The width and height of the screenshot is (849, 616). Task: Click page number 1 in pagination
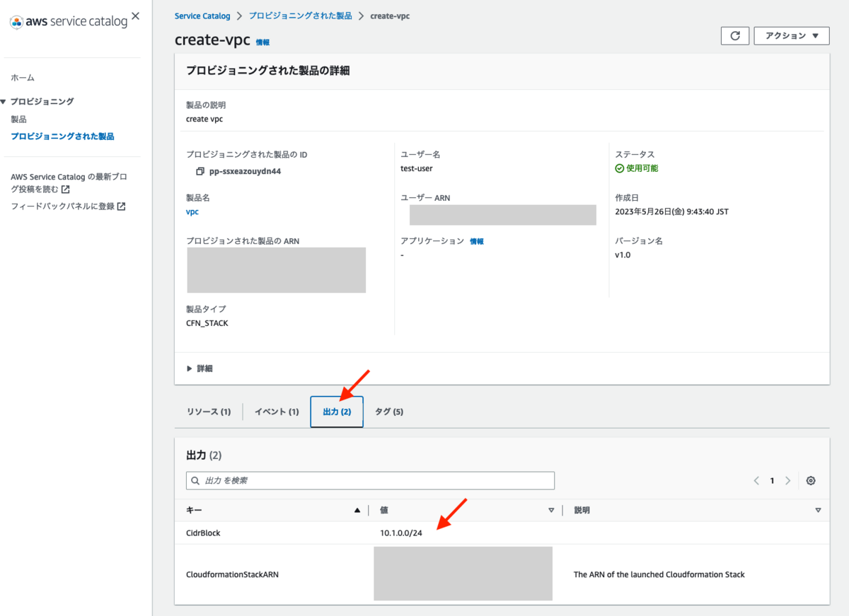[772, 481]
